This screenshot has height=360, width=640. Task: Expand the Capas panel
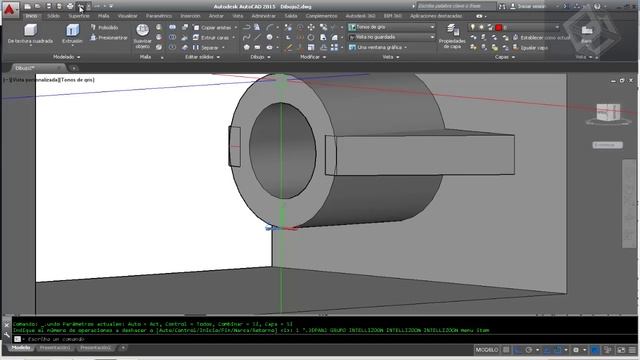click(x=504, y=57)
